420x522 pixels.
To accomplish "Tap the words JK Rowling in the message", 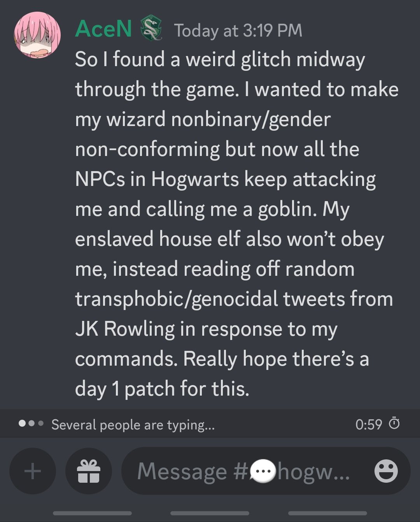I will [125, 329].
